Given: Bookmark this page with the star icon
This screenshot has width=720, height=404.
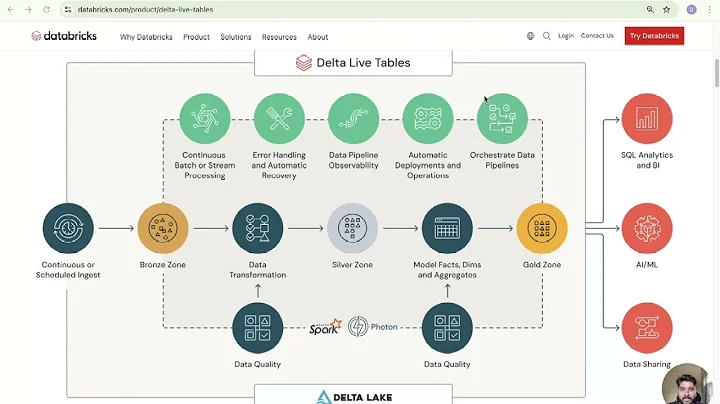Looking at the screenshot, I should pos(667,9).
